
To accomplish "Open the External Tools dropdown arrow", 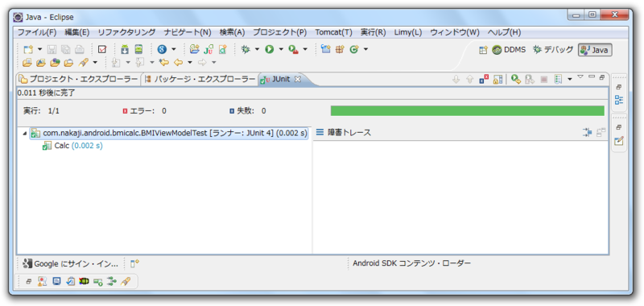I will (x=305, y=49).
